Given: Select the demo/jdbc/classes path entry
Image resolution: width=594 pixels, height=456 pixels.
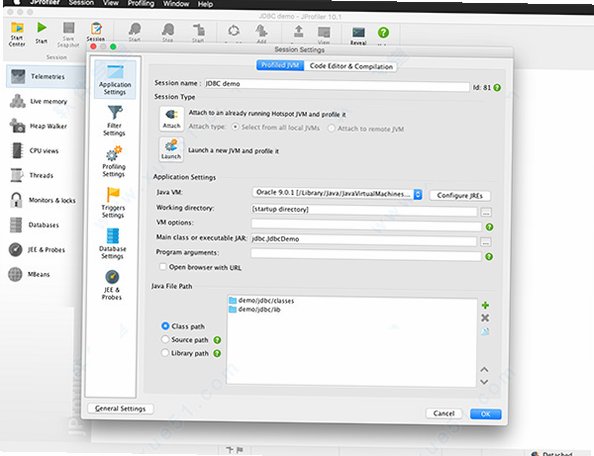Looking at the screenshot, I should [x=261, y=301].
